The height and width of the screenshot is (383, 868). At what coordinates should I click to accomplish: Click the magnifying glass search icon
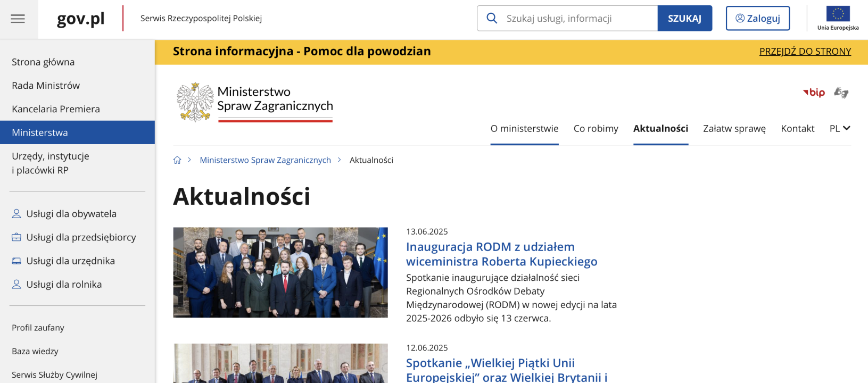click(x=492, y=19)
